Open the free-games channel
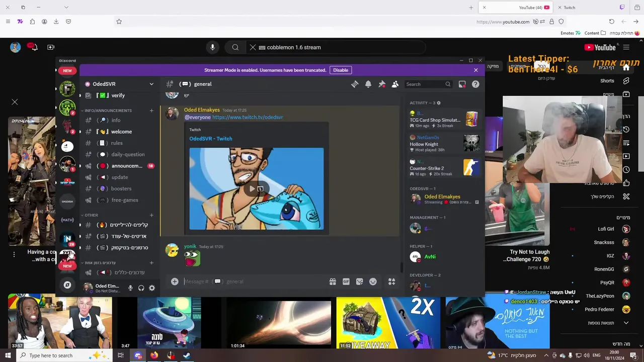Viewport: 644px width, 362px height. (x=119, y=200)
